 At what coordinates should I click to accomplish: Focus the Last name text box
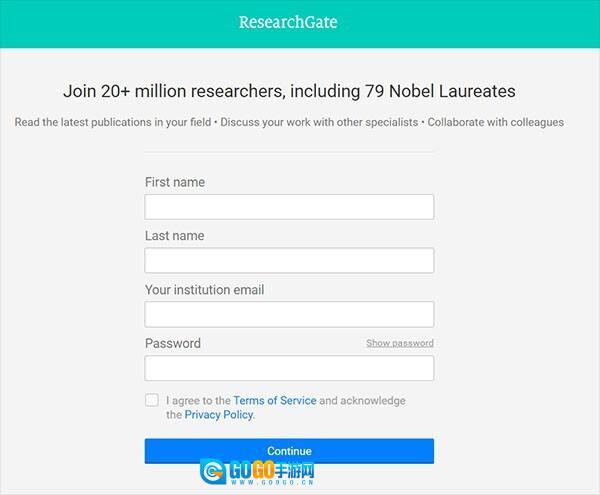click(289, 261)
